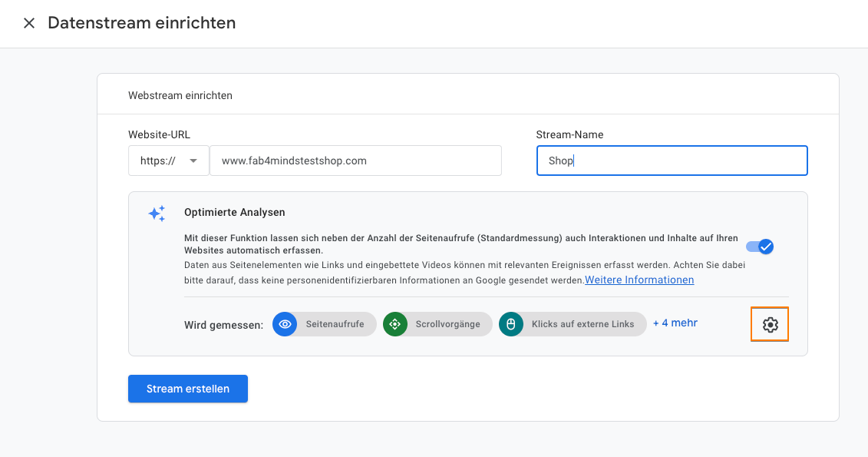This screenshot has width=868, height=457.
Task: Click the Stream erstellen button
Action: coord(188,389)
